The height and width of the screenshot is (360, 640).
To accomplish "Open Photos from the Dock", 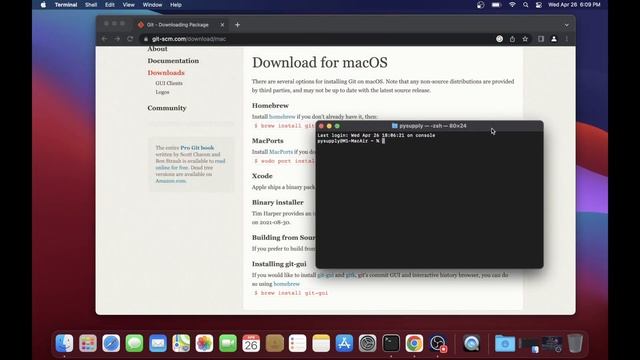I will pyautogui.click(x=204, y=343).
